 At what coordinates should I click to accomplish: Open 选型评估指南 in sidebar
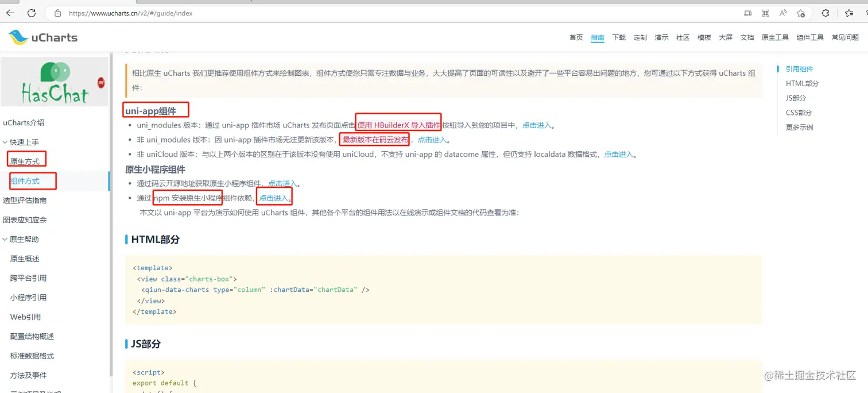(25, 201)
